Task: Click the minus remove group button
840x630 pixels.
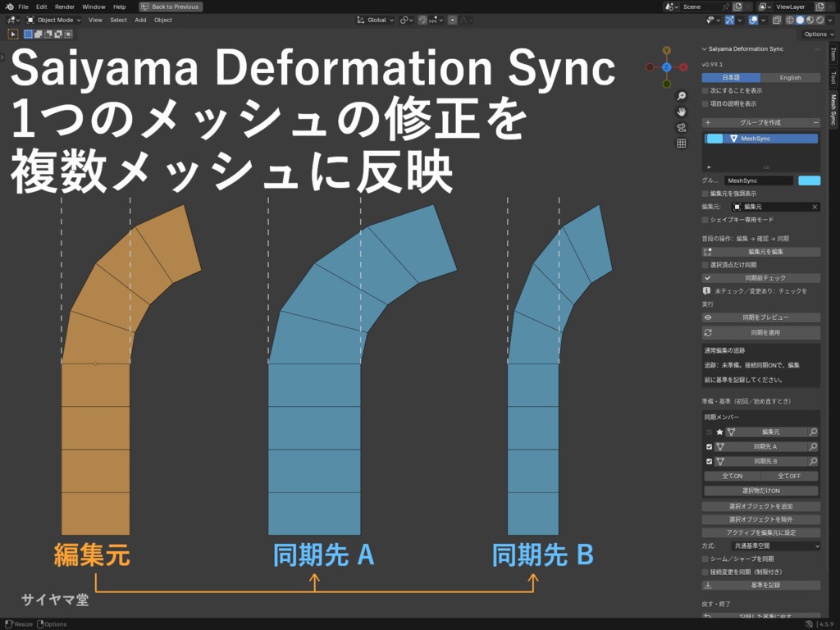Action: [816, 123]
